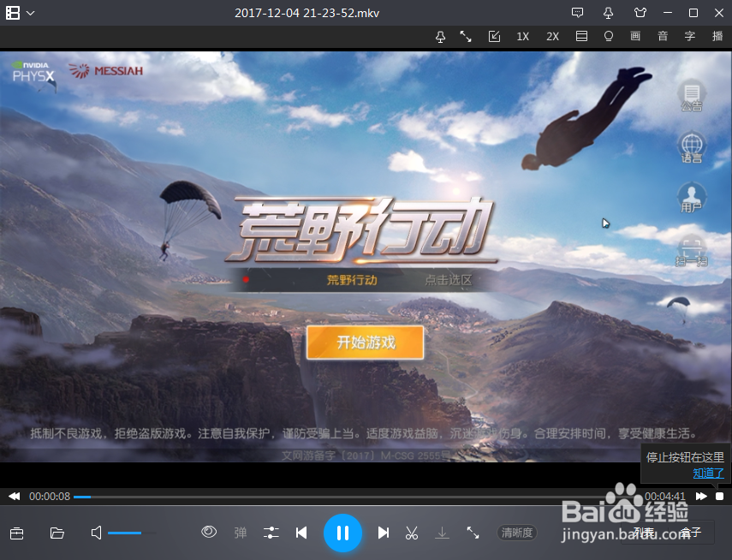Open the 音 audio settings
Viewport: 732px width, 560px height.
[663, 37]
